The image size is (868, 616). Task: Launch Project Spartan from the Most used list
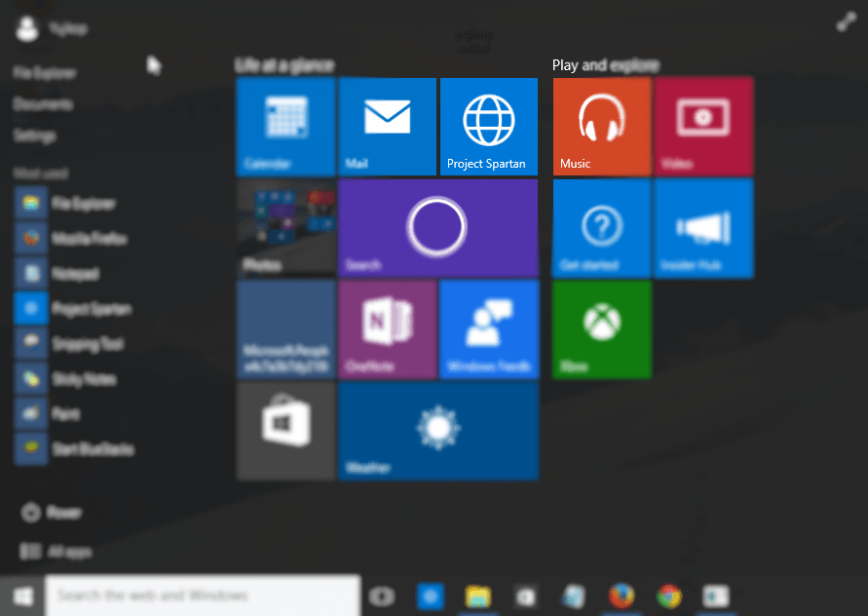pos(73,309)
